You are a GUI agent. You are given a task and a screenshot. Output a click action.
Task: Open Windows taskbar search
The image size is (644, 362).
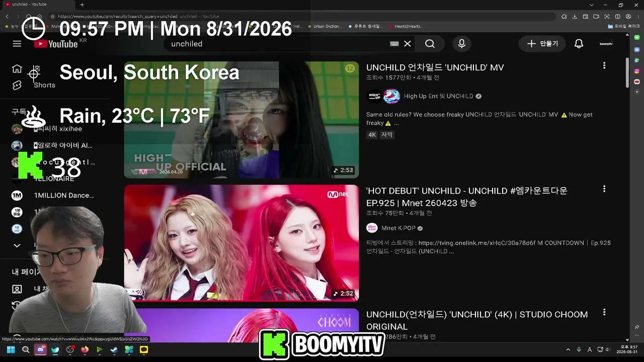(26, 349)
